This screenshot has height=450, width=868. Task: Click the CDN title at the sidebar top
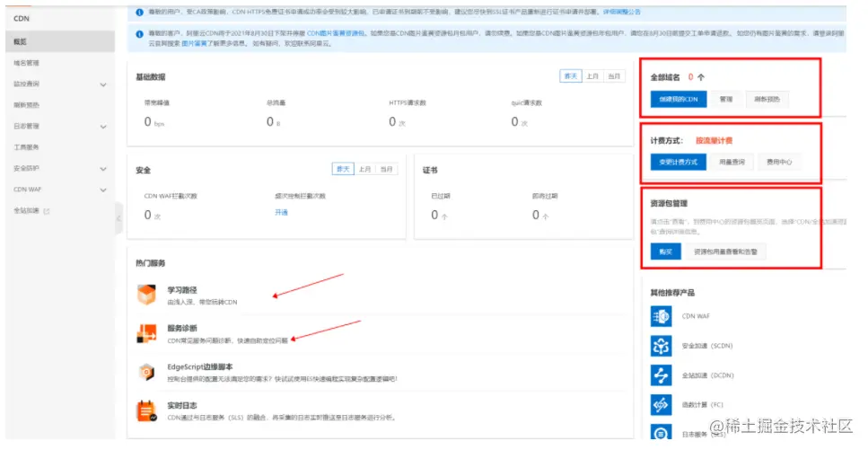[22, 18]
